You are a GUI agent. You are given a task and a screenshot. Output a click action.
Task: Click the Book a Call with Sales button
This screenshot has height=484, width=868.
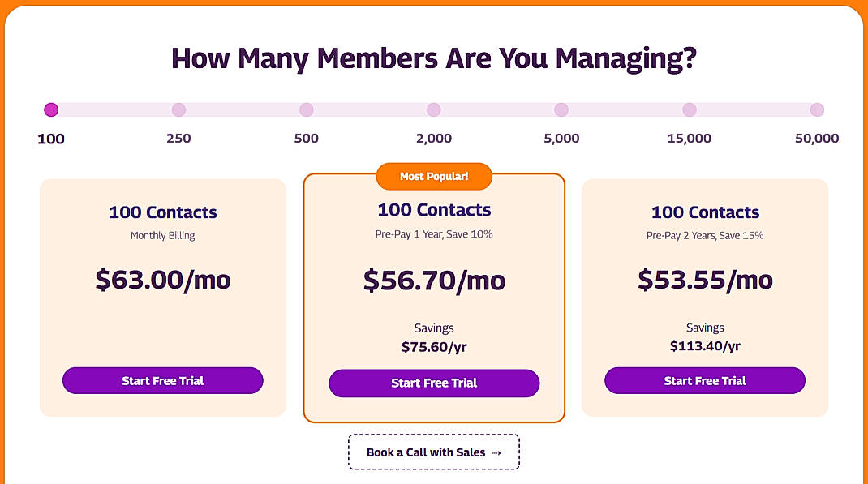(433, 452)
